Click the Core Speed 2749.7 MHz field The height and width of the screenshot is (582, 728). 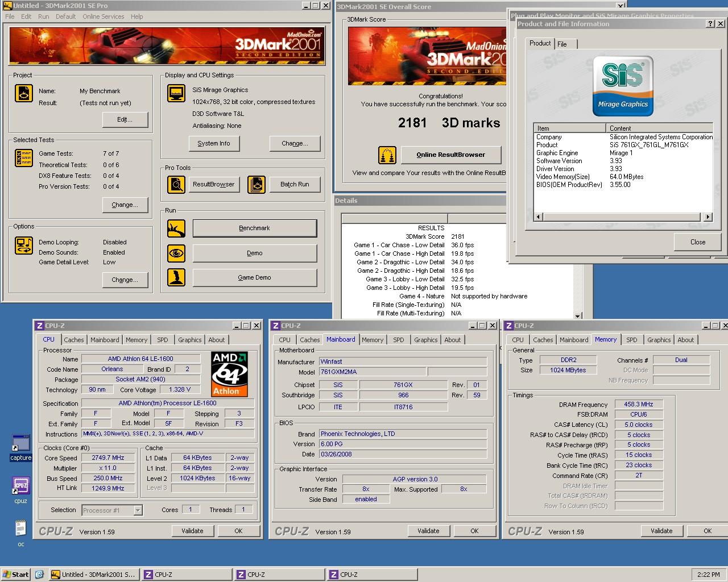108,458
